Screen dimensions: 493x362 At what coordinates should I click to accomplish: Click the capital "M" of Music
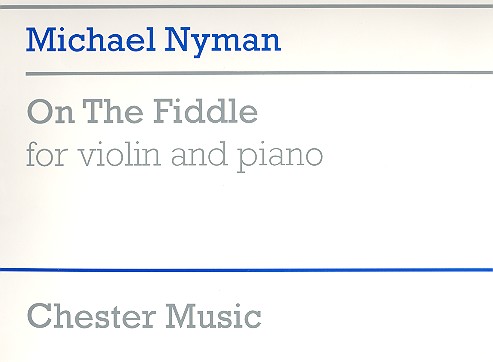coord(182,316)
